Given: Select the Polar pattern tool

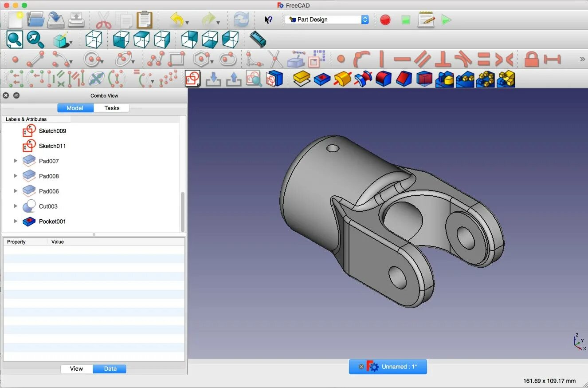Looking at the screenshot, I should (x=485, y=79).
